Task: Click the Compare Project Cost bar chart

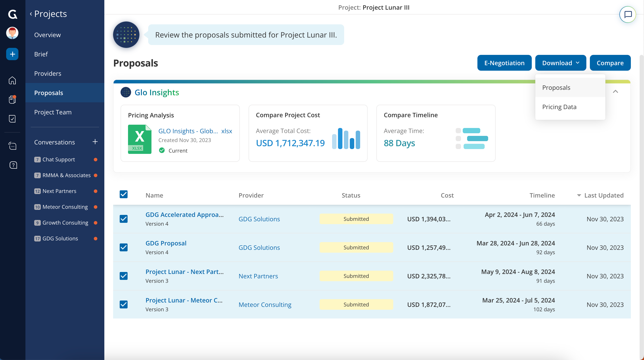Action: [x=346, y=139]
